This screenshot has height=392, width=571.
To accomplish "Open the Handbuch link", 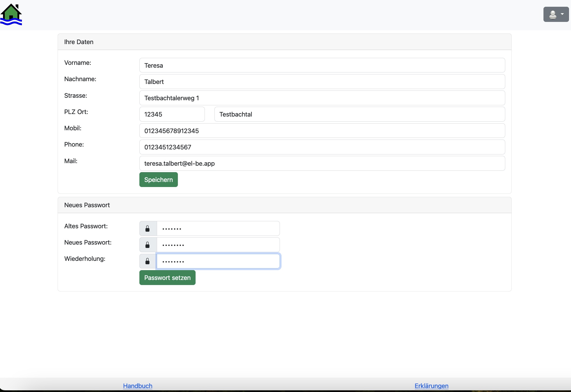I will coord(138,386).
